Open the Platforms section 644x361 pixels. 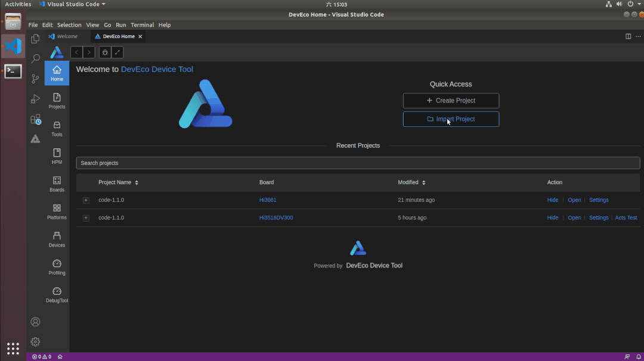click(x=57, y=211)
